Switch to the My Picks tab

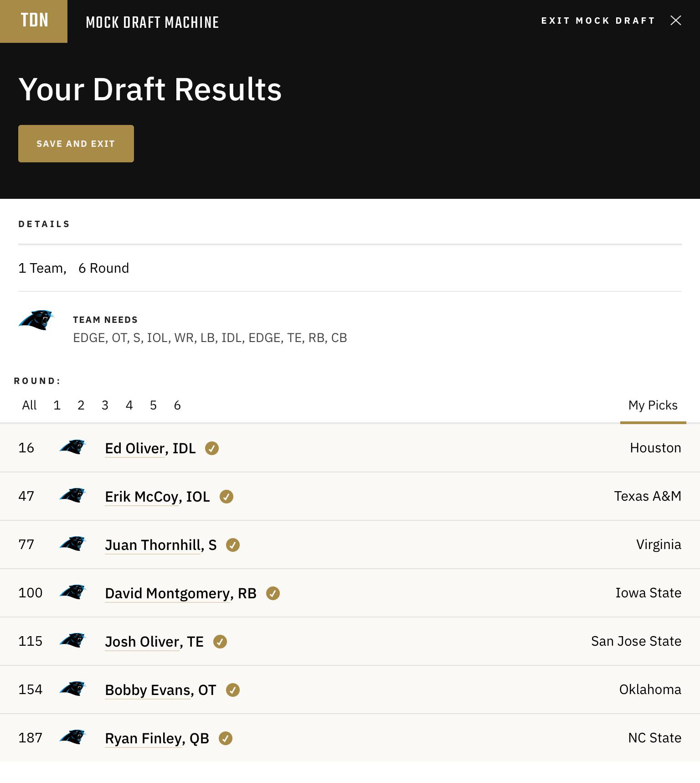pyautogui.click(x=653, y=405)
